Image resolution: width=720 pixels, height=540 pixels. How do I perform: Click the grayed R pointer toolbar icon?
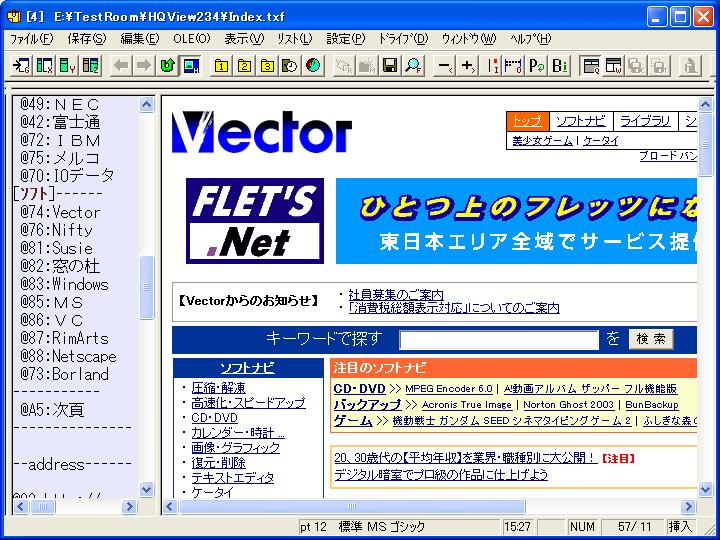[x=343, y=66]
